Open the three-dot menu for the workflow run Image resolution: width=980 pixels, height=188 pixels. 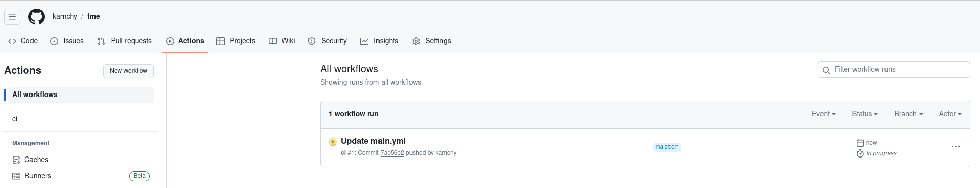click(956, 147)
